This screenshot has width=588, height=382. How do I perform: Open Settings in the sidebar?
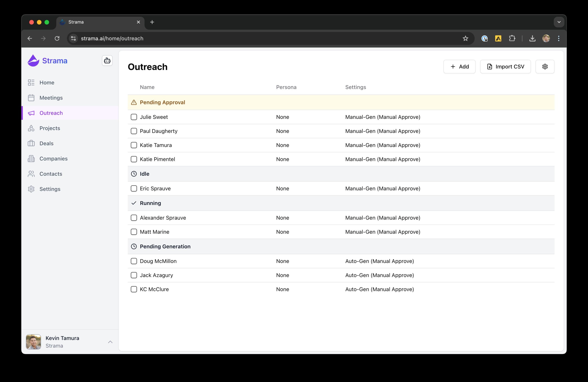(x=70, y=189)
